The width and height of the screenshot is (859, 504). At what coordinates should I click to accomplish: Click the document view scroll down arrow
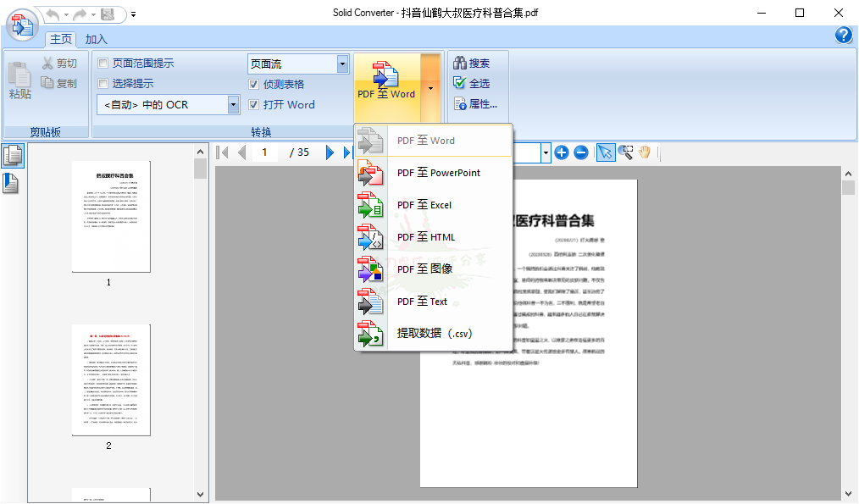[x=848, y=495]
